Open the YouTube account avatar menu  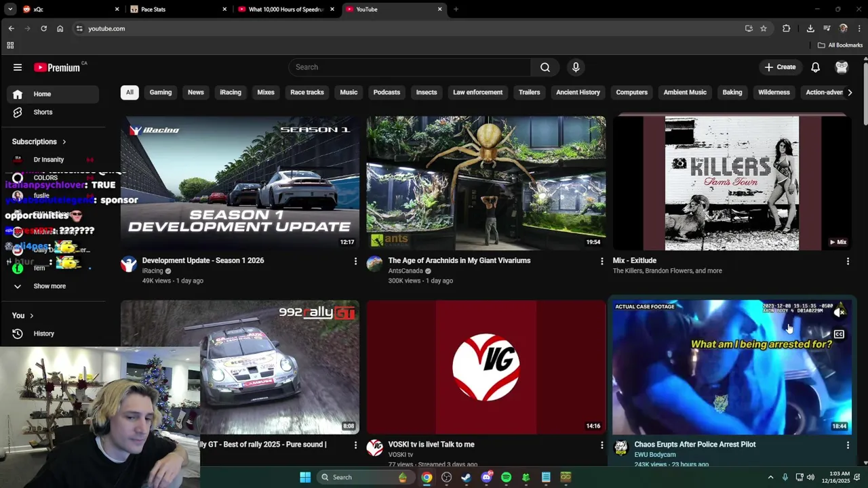pos(842,67)
